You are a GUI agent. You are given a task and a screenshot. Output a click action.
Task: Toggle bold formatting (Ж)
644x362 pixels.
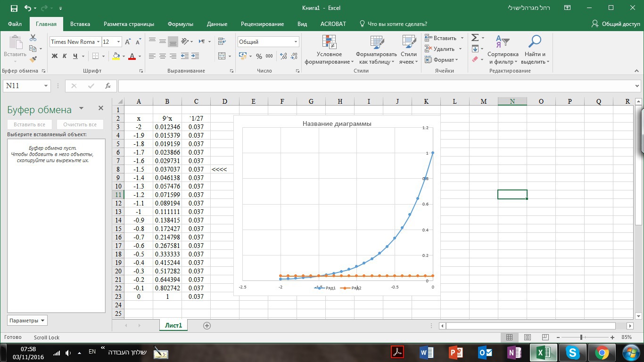click(x=54, y=56)
